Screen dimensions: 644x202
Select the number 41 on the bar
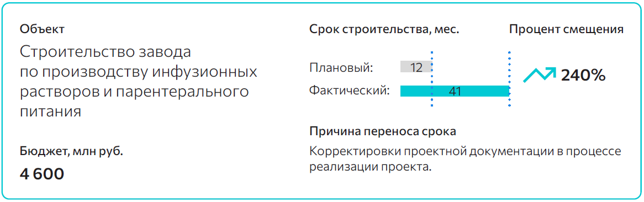click(x=455, y=91)
